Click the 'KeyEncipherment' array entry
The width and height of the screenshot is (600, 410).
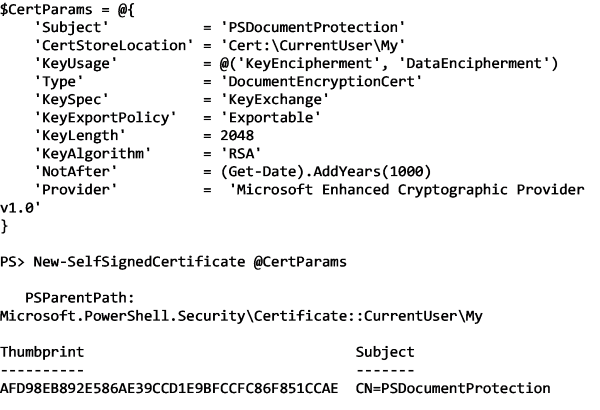click(x=309, y=63)
